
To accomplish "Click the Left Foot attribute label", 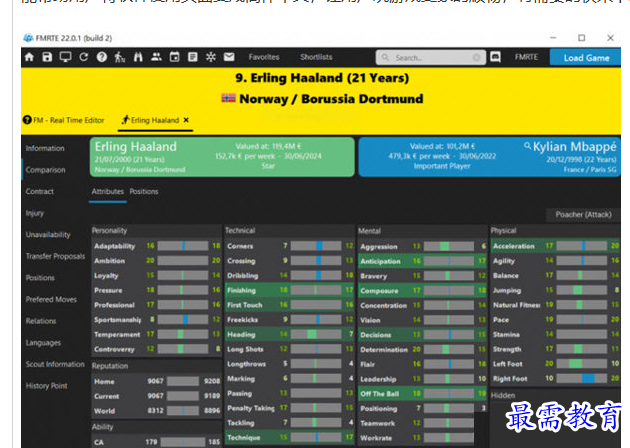I will (508, 364).
